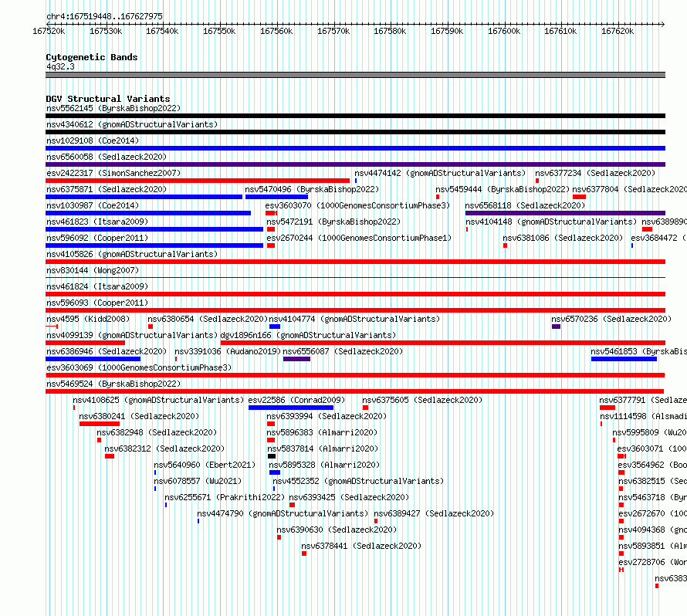Click nsv6568118 (Sedlazeck2020) label
Viewport: 687px width, 616px height.
(x=525, y=205)
